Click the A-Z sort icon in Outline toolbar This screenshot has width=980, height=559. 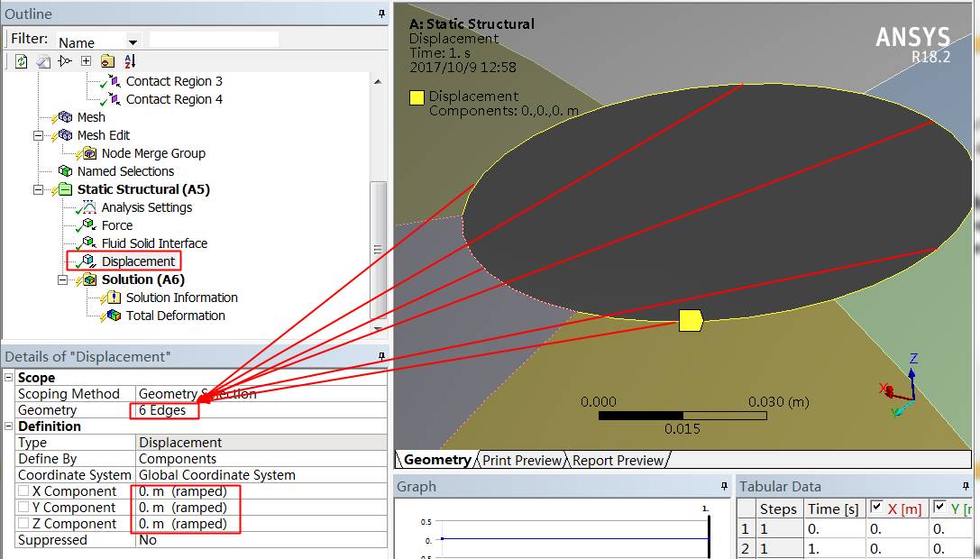tap(130, 60)
